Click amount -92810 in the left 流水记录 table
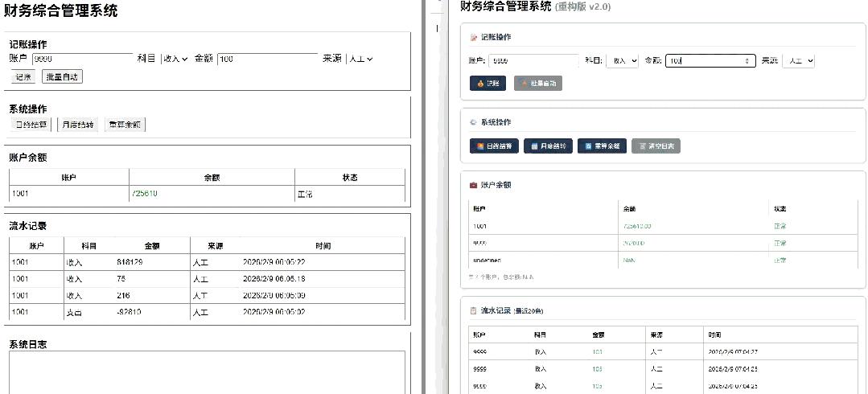The width and height of the screenshot is (868, 394). tap(129, 312)
